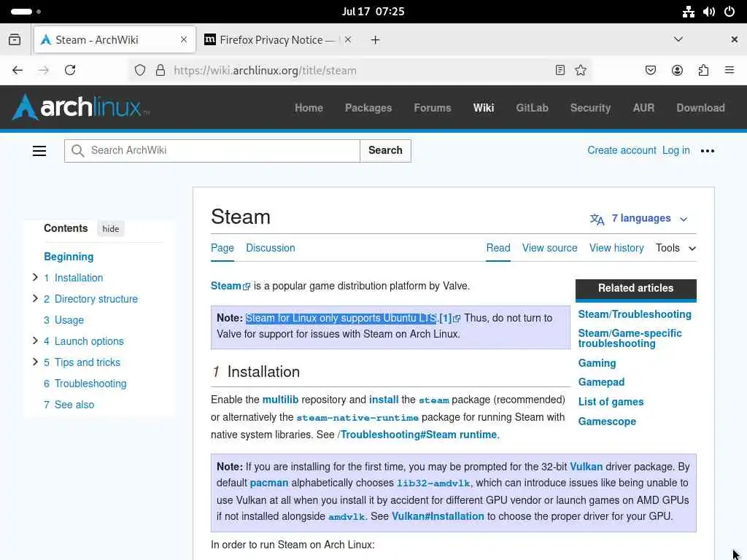Close the Firefox Privacy Notice tab
Viewport: 747px width, 560px height.
[x=348, y=40]
